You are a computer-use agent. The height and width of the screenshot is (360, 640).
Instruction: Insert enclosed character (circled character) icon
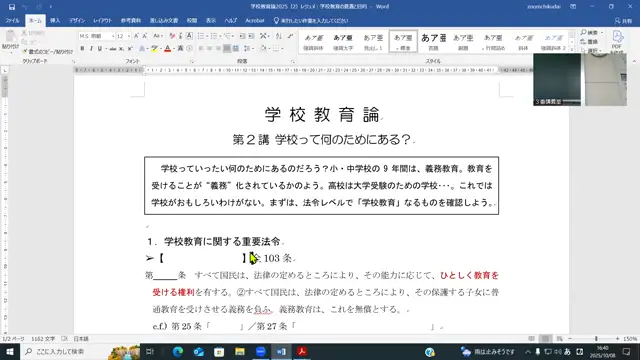189,49
